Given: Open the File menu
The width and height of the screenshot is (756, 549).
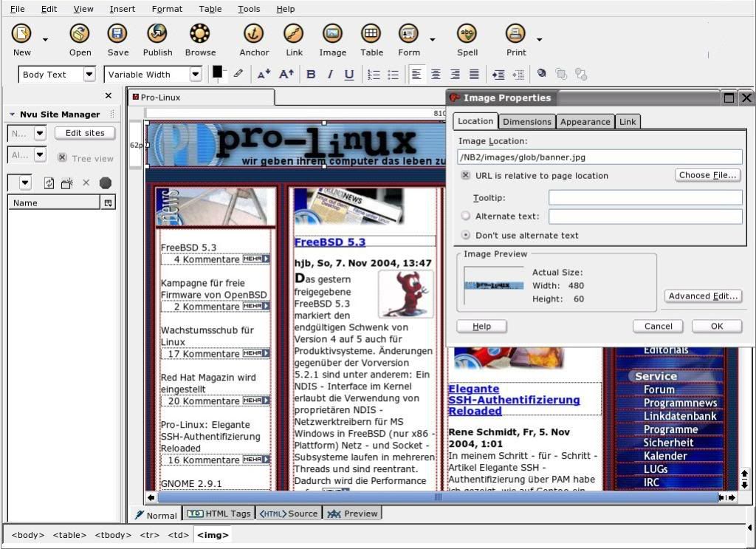Looking at the screenshot, I should [x=18, y=9].
